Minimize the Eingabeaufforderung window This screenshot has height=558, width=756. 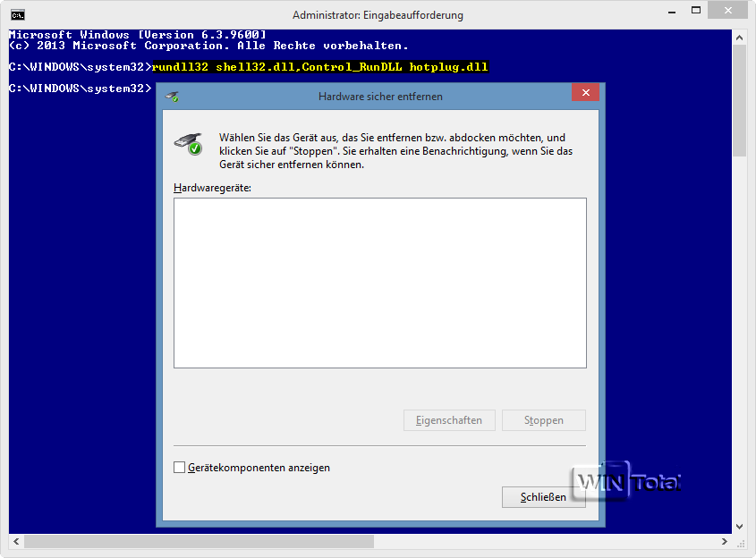(672, 11)
